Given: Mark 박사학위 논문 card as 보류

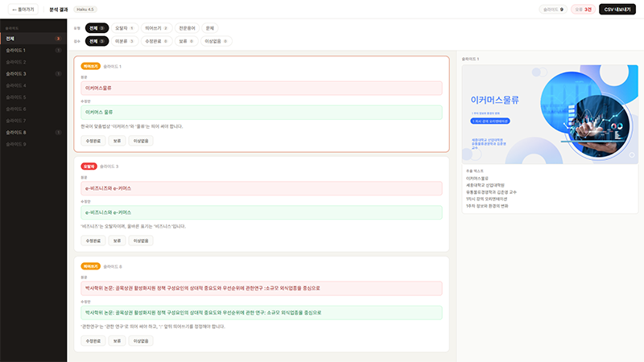Looking at the screenshot, I should point(117,340).
